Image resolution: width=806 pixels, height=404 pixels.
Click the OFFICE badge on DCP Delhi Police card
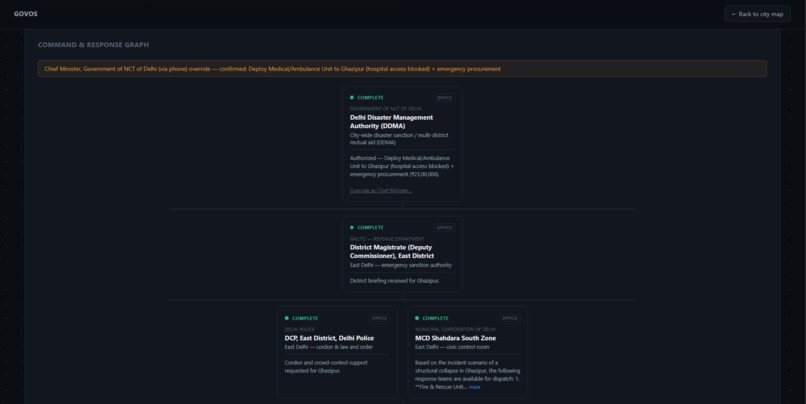click(x=379, y=318)
